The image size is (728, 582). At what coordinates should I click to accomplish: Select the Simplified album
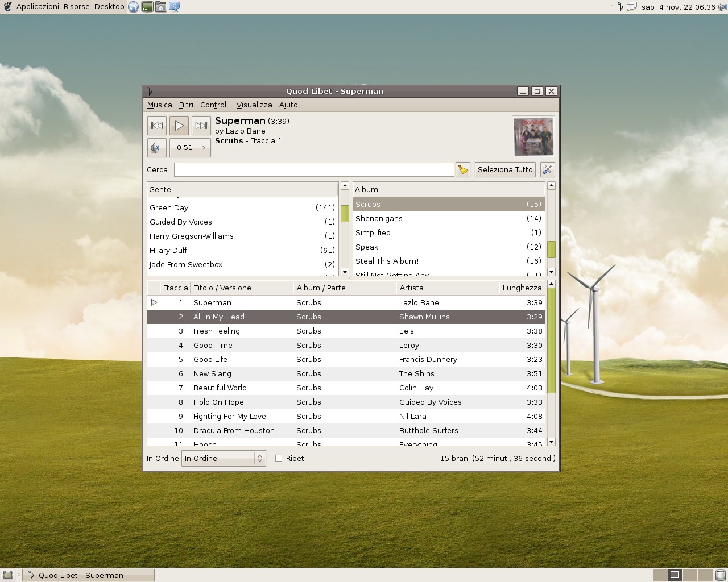(449, 233)
